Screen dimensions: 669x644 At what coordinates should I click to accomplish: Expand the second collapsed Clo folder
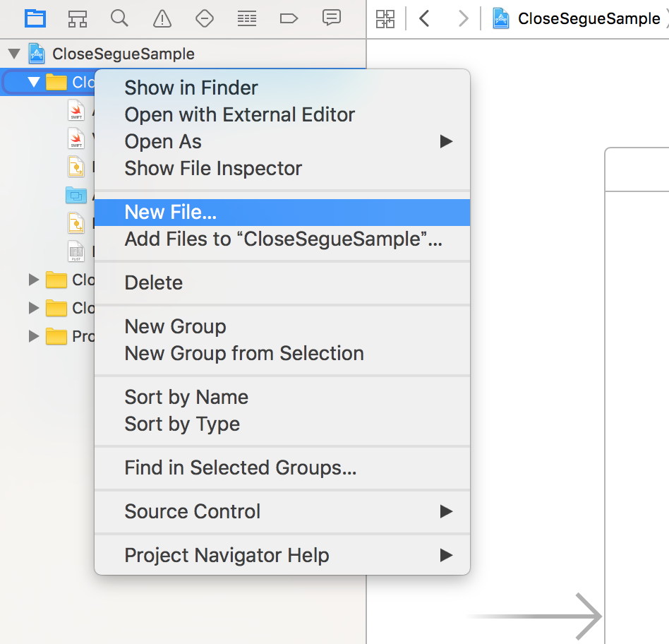(x=33, y=308)
